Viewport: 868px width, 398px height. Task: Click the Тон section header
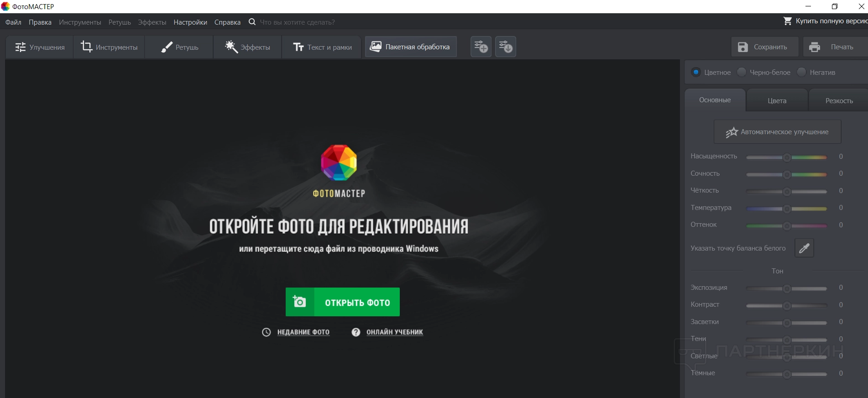[777, 271]
